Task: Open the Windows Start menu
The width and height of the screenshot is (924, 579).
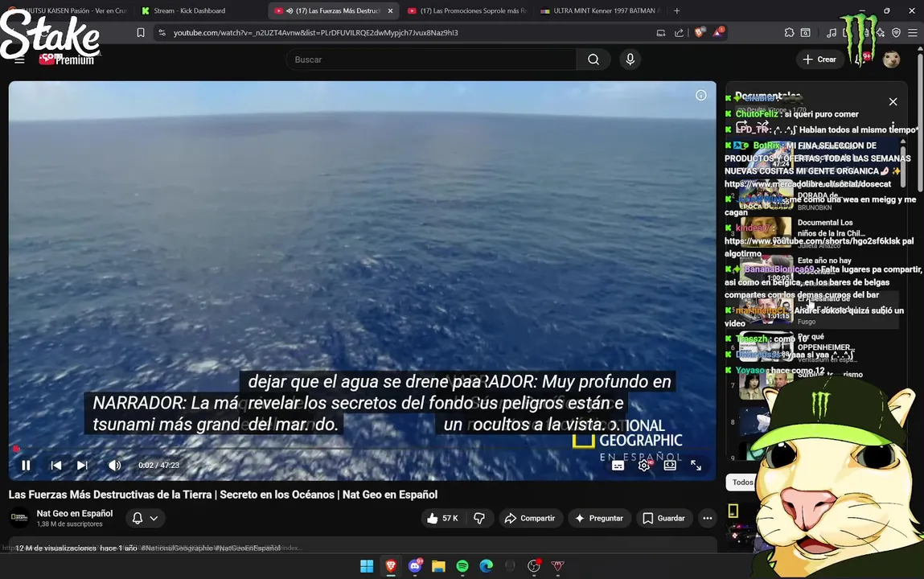Action: coord(367,566)
